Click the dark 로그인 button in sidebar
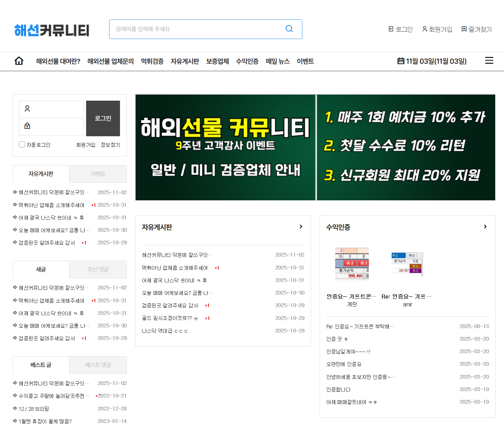Viewport: 504px width, 426px height. [x=103, y=118]
